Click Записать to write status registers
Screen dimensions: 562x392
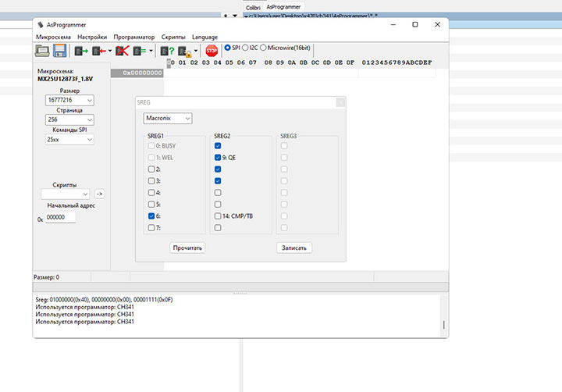tap(294, 248)
